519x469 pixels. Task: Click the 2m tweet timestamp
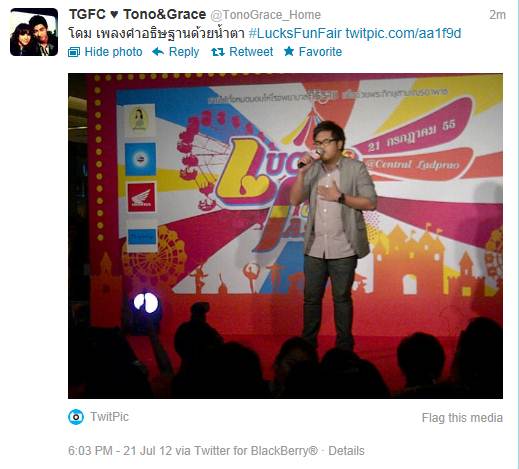(x=497, y=15)
